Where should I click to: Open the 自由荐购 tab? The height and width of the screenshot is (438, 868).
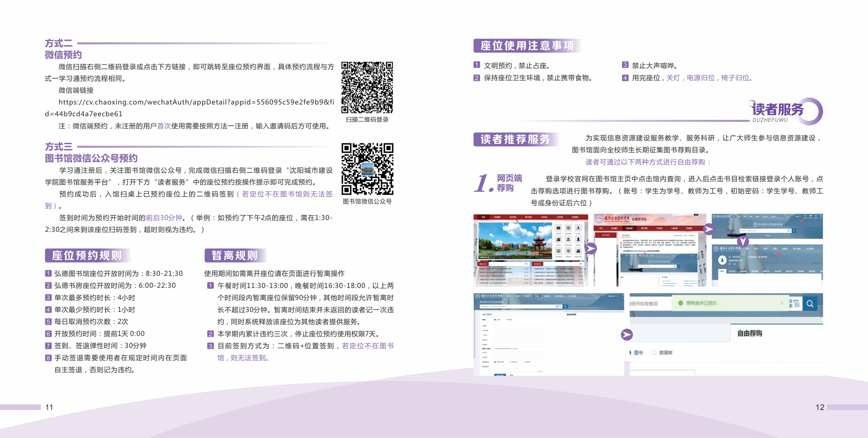point(749,333)
